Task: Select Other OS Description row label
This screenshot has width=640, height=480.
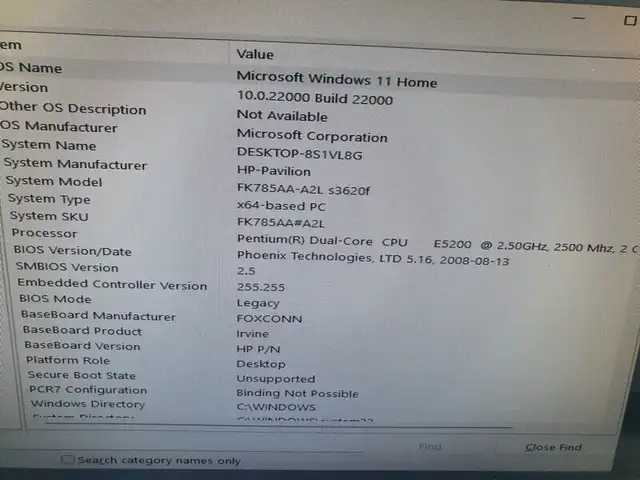Action: click(73, 108)
